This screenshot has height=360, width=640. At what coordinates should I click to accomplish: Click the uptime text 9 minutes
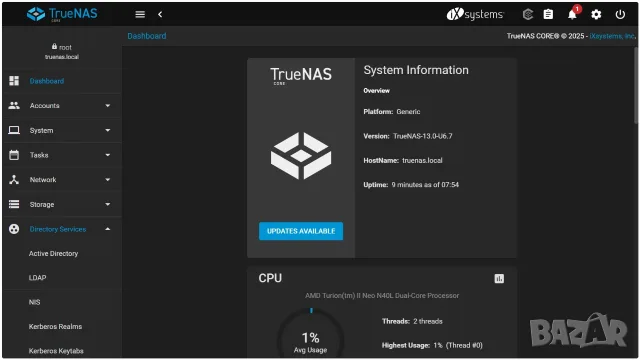tap(425, 185)
